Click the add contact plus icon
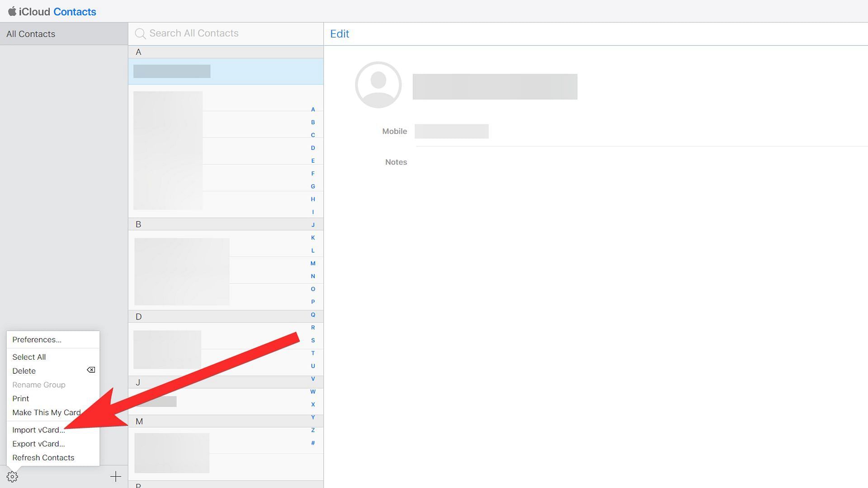Viewport: 868px width, 488px height. point(116,476)
